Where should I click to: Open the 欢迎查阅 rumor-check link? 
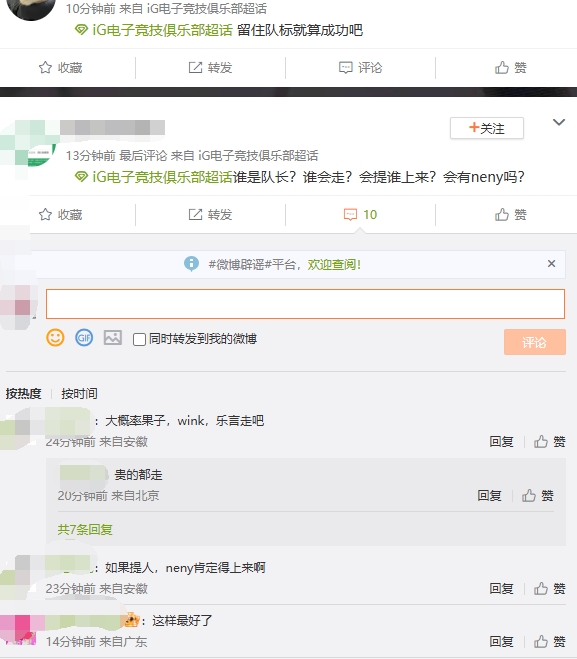(334, 264)
